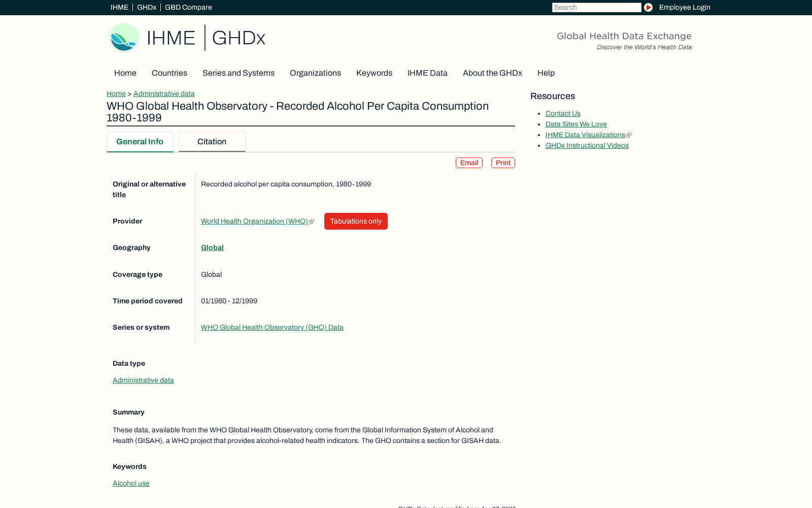The height and width of the screenshot is (508, 812).
Task: Focus the Search input field
Action: [596, 7]
